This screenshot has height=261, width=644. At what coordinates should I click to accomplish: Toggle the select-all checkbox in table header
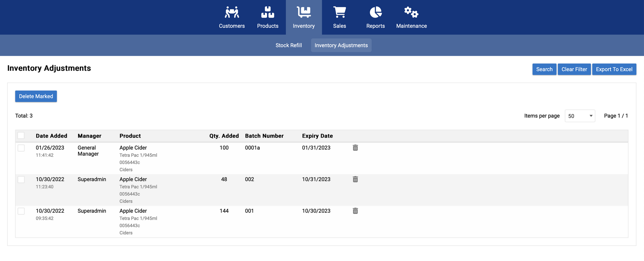coord(21,136)
